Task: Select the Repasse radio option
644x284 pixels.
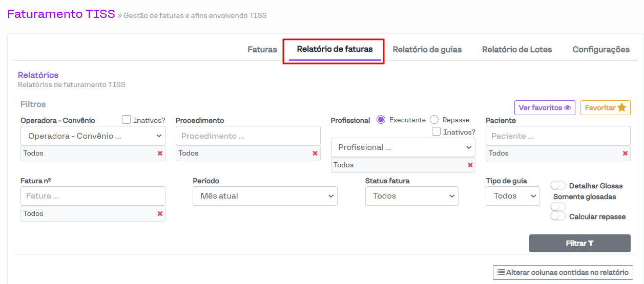Action: pos(434,120)
